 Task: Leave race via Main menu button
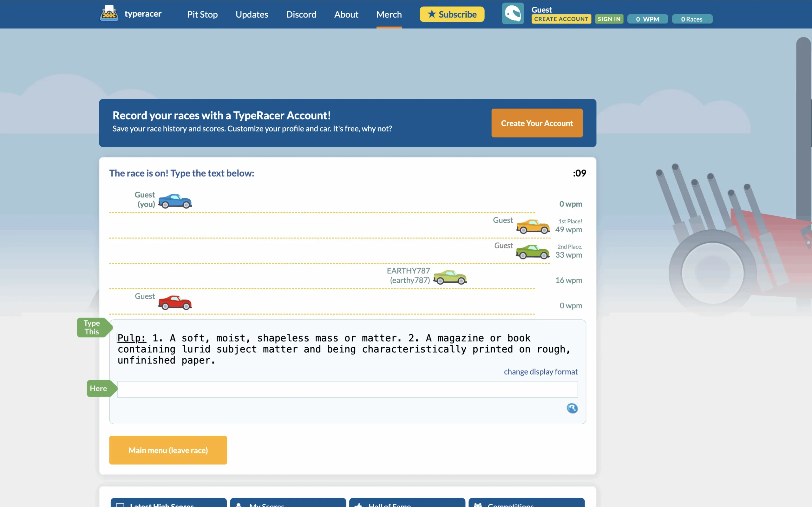click(168, 450)
